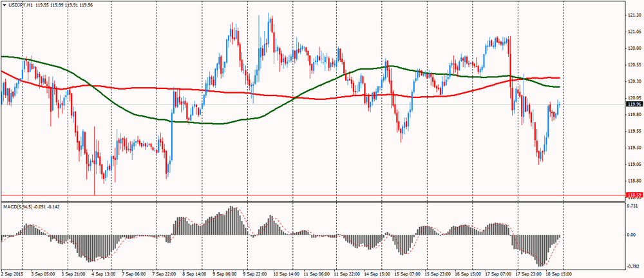
Task: Click the 121.05 price scale label
Action: point(634,32)
